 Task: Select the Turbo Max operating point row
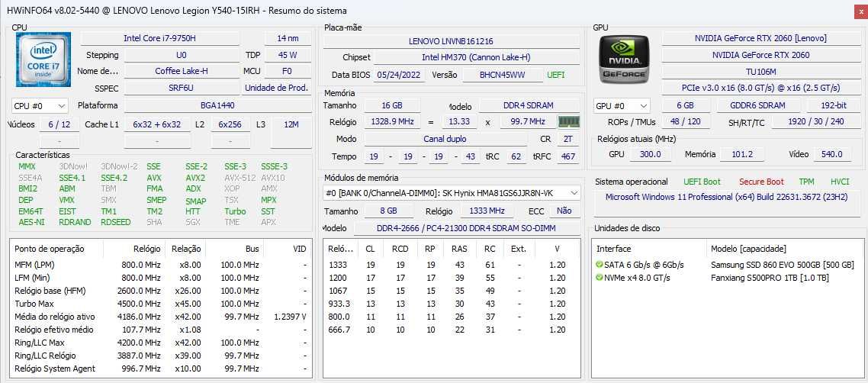pyautogui.click(x=160, y=304)
